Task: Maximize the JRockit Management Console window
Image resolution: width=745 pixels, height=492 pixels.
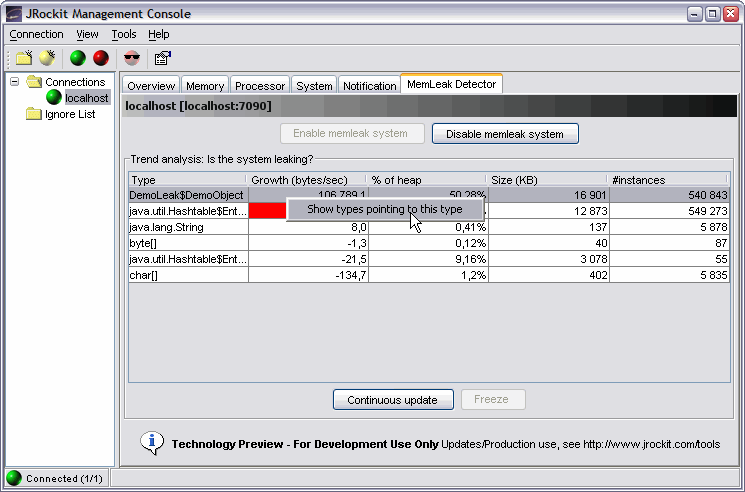Action: [x=713, y=14]
